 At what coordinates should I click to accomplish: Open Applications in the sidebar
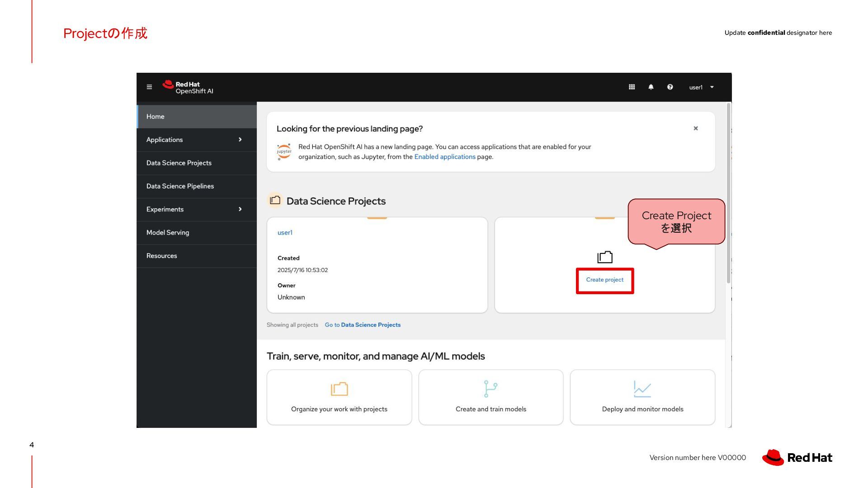197,140
